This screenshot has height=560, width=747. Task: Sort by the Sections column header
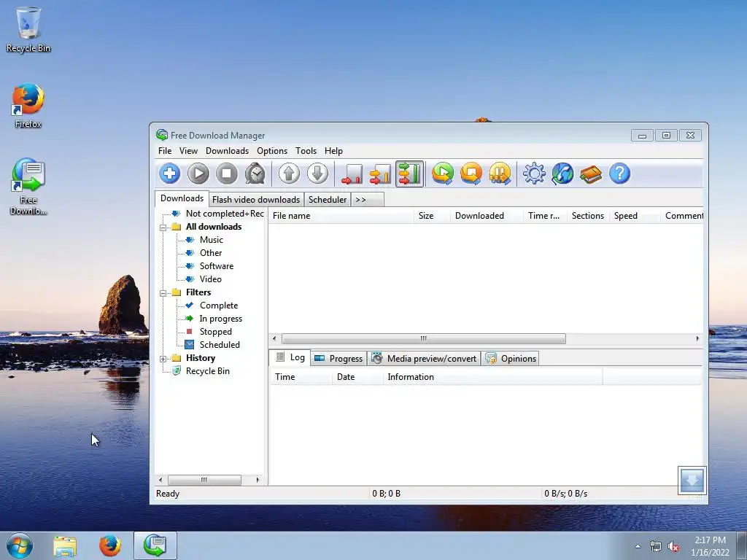click(x=588, y=216)
